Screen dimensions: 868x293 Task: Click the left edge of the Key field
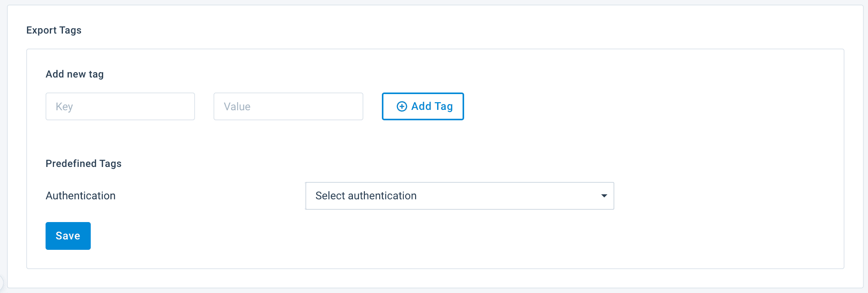click(x=49, y=106)
